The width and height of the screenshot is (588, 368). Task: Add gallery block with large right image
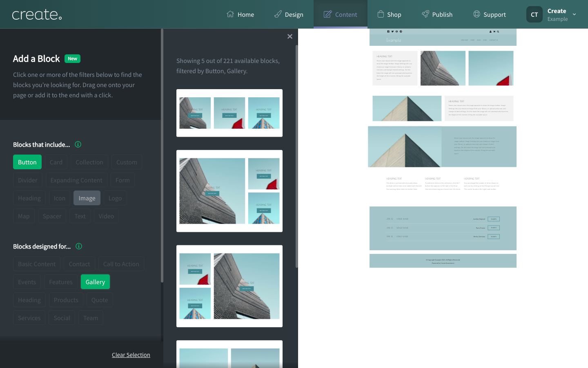[x=229, y=286]
